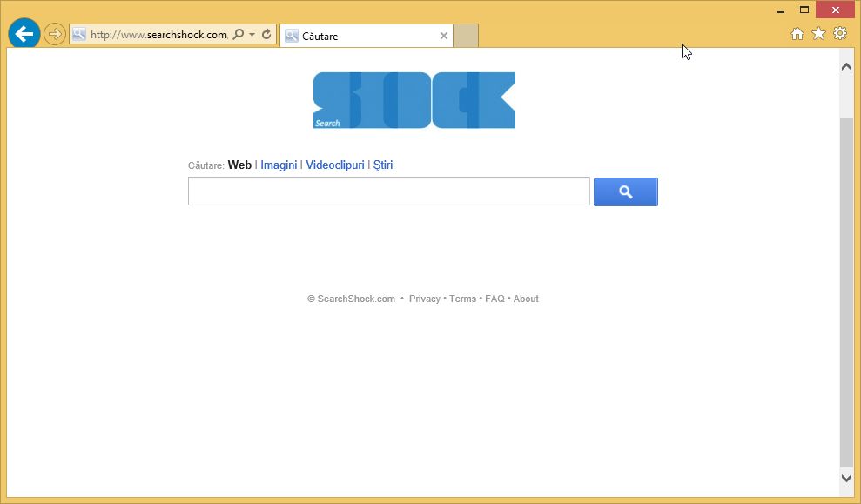The height and width of the screenshot is (504, 861).
Task: Switch search to Știri
Action: (x=383, y=165)
